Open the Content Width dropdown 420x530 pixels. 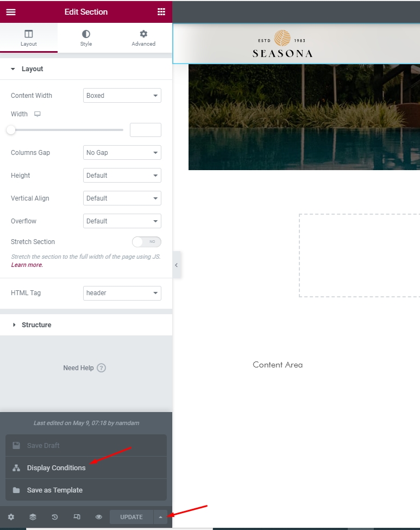[122, 96]
